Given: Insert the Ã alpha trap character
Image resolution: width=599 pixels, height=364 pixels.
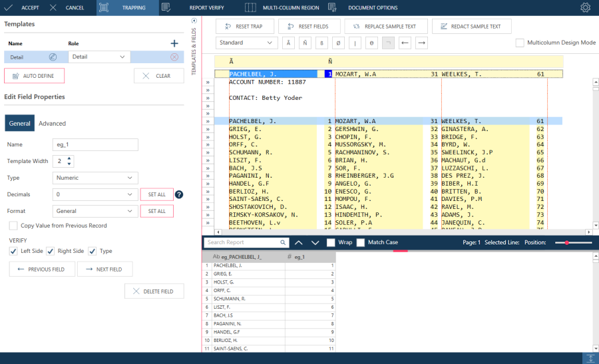Looking at the screenshot, I should (289, 43).
